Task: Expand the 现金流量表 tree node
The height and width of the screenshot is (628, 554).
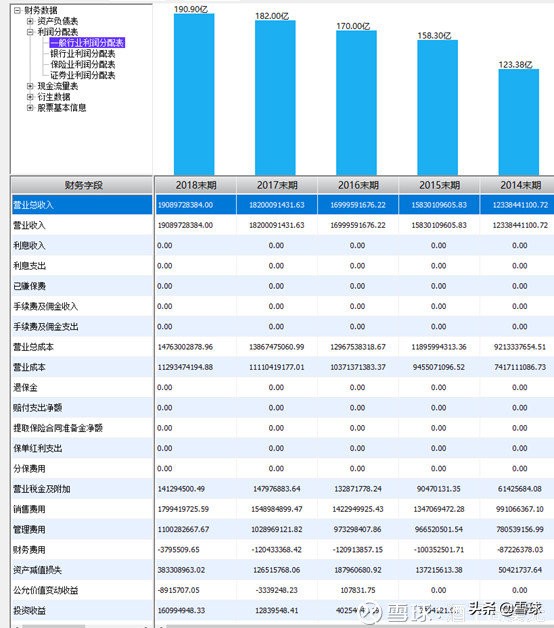Action: tap(30, 86)
